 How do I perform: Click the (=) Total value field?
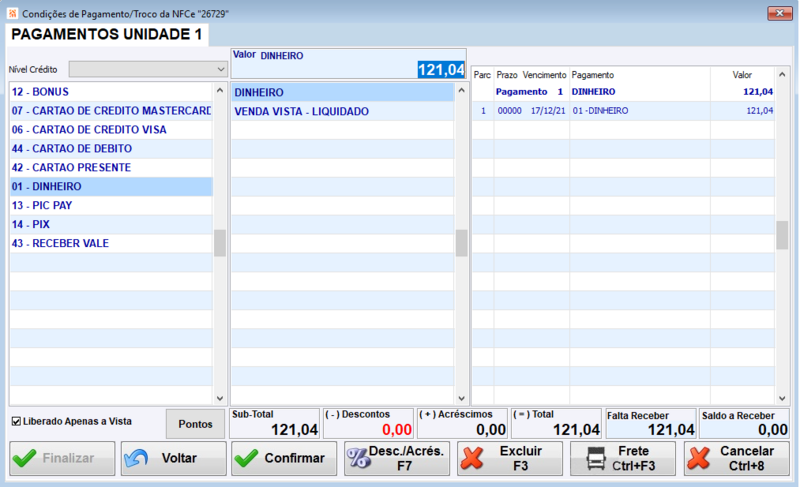coord(556,423)
